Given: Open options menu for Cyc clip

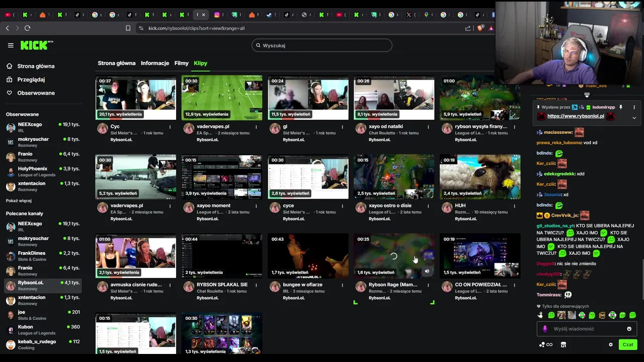Looking at the screenshot, I should point(170,127).
